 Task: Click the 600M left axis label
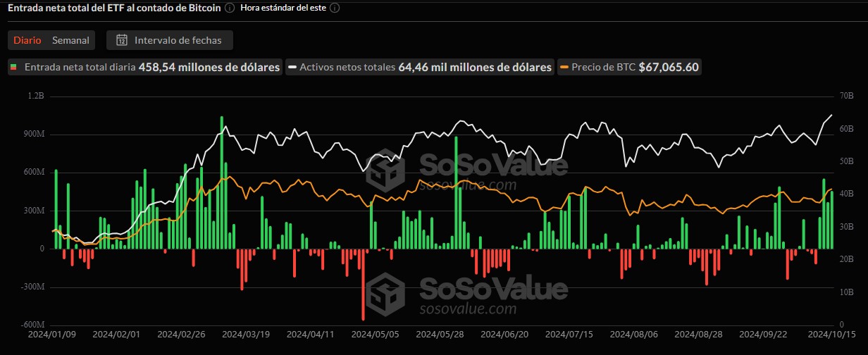click(33, 173)
